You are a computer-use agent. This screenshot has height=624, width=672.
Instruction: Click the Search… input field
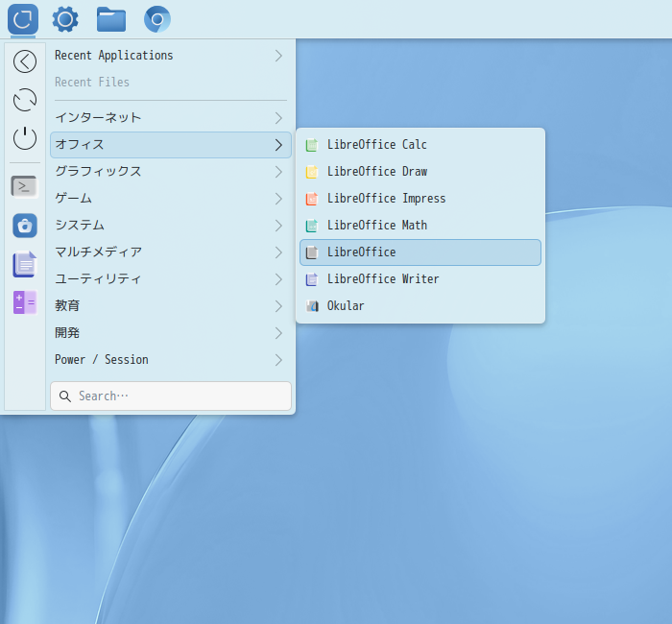[171, 396]
